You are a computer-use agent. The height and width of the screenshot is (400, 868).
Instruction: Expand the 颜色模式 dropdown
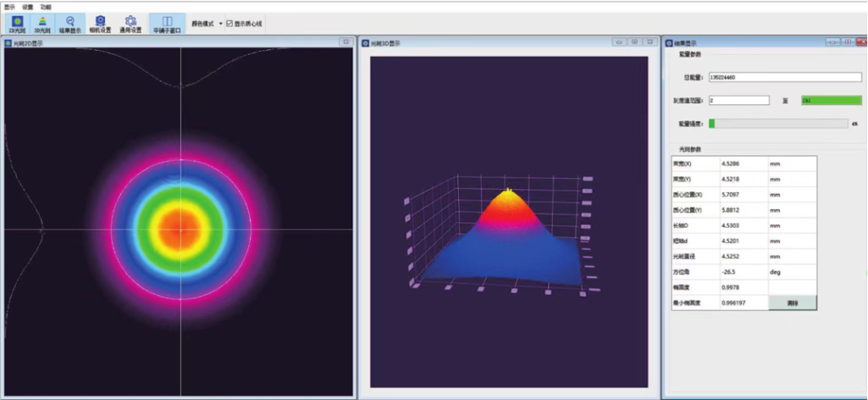pos(220,24)
